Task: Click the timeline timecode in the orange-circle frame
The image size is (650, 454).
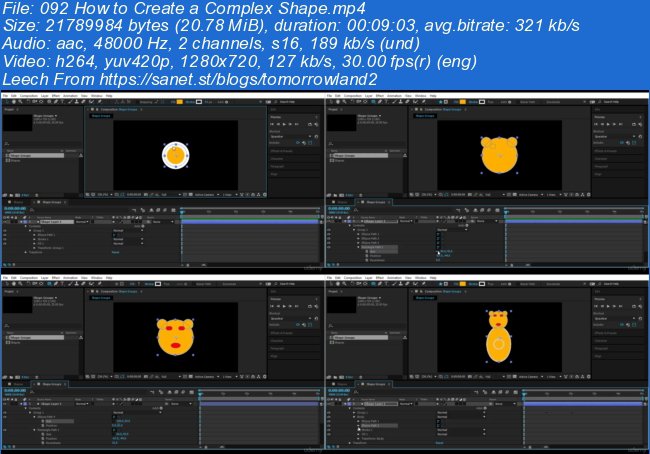Action: click(x=15, y=208)
